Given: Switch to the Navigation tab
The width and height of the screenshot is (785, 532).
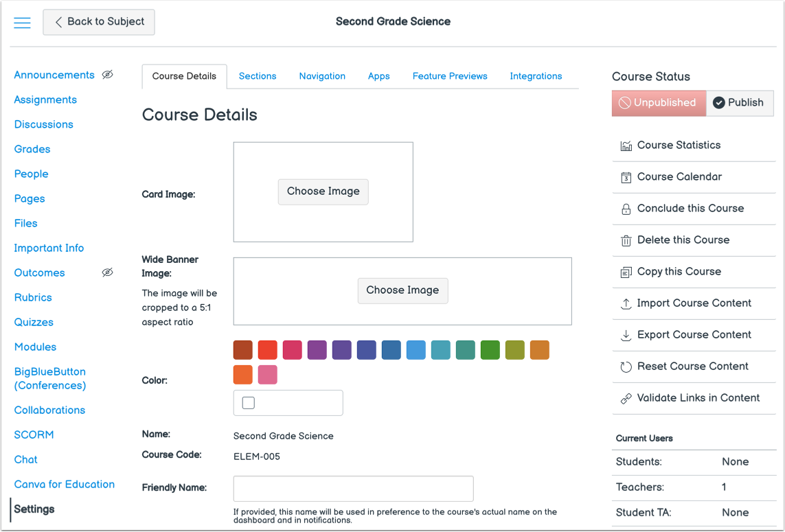Looking at the screenshot, I should (x=322, y=76).
